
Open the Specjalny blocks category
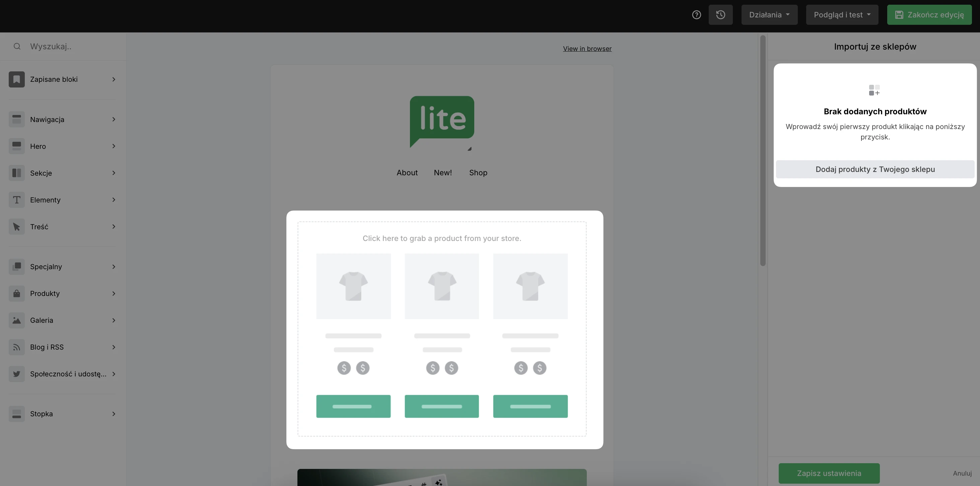(46, 266)
